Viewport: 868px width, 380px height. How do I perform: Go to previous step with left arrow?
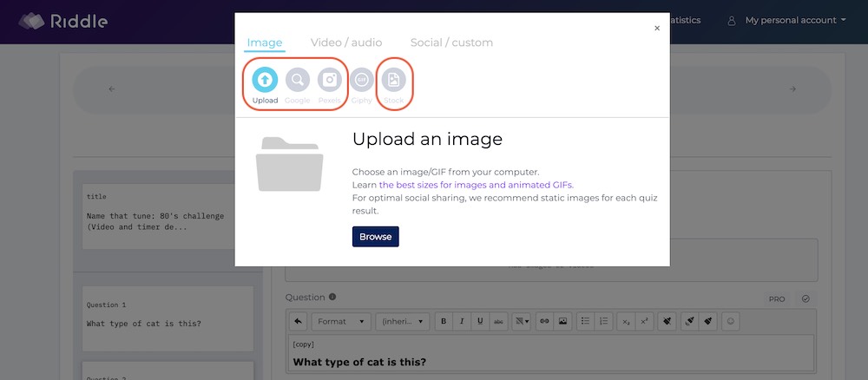pyautogui.click(x=112, y=89)
